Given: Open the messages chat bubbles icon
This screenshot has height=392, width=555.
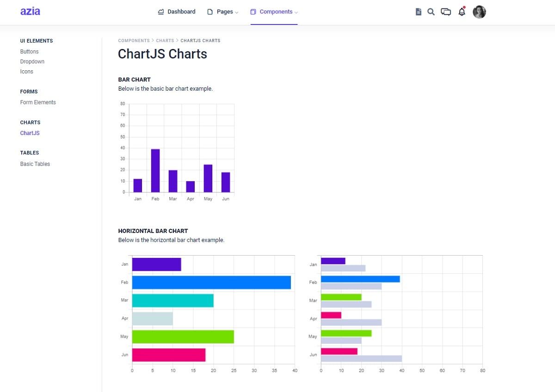Looking at the screenshot, I should 446,12.
